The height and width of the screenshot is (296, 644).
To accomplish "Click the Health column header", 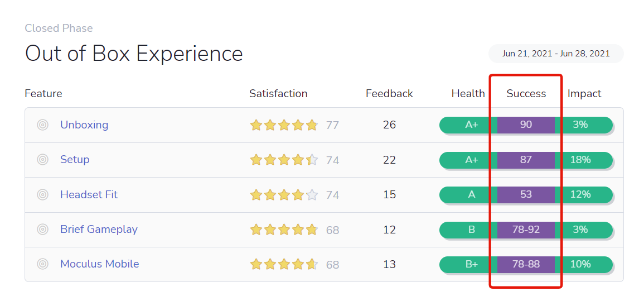I will pyautogui.click(x=468, y=94).
